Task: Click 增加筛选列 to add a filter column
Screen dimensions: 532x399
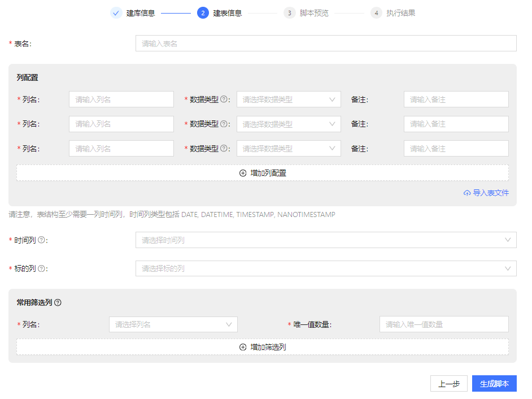Action: tap(263, 347)
